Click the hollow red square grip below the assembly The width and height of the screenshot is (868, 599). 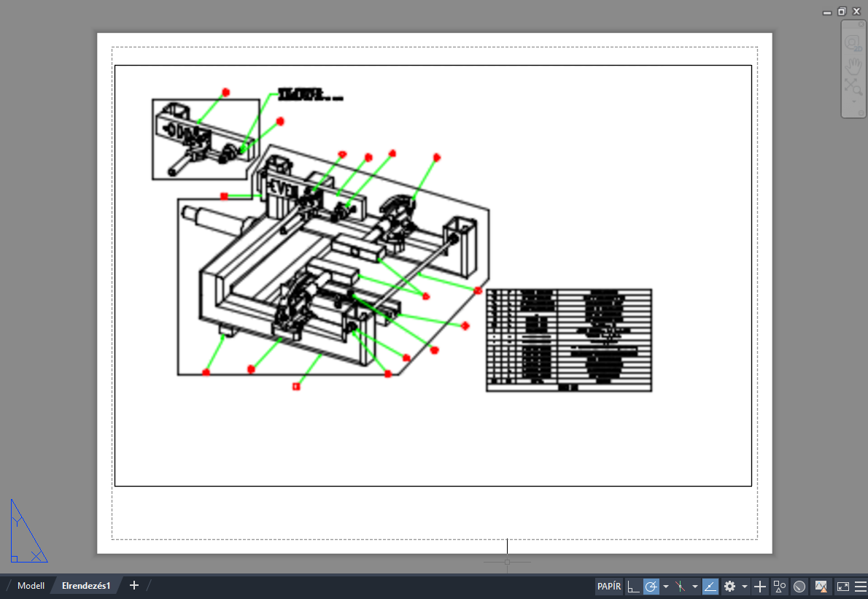[x=296, y=387]
